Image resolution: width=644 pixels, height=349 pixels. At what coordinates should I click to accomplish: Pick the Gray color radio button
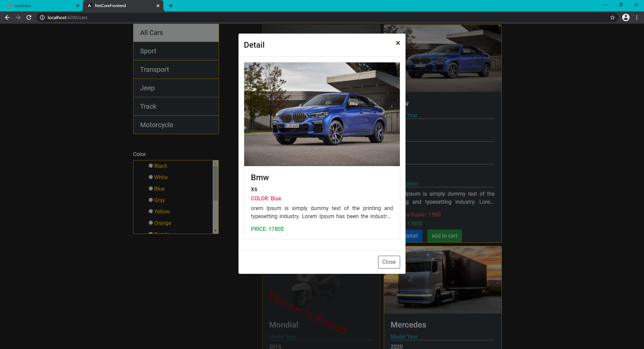point(151,200)
